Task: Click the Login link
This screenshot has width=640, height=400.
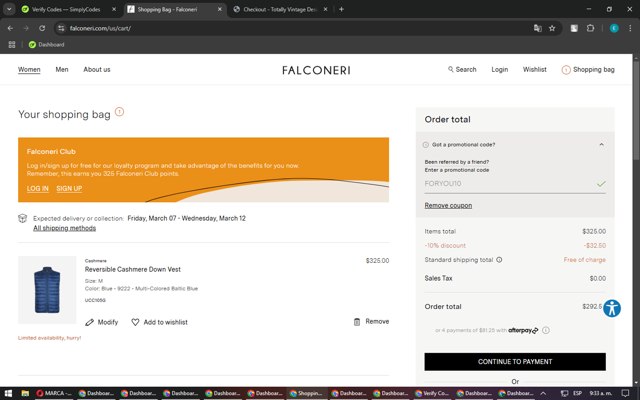Action: click(x=500, y=69)
